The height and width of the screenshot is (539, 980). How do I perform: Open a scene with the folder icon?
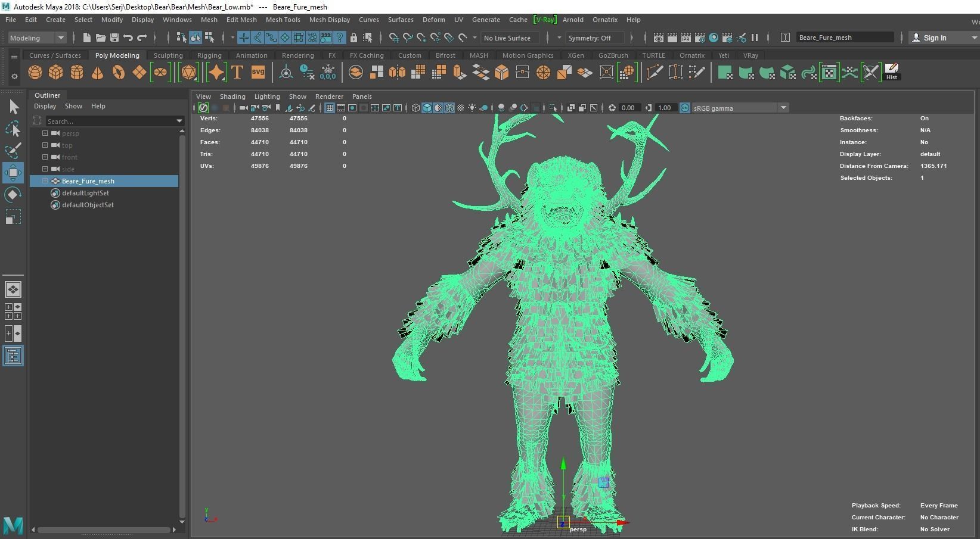pyautogui.click(x=100, y=38)
